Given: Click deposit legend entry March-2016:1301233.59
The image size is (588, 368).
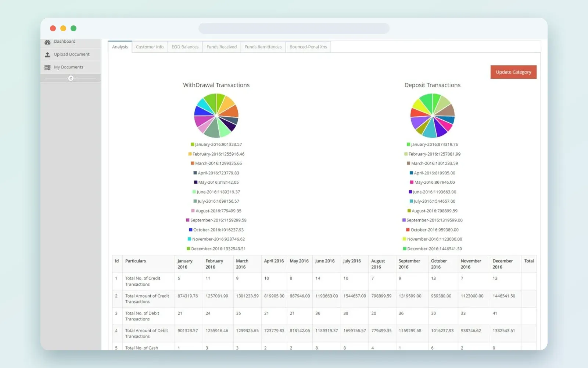Looking at the screenshot, I should click(433, 163).
